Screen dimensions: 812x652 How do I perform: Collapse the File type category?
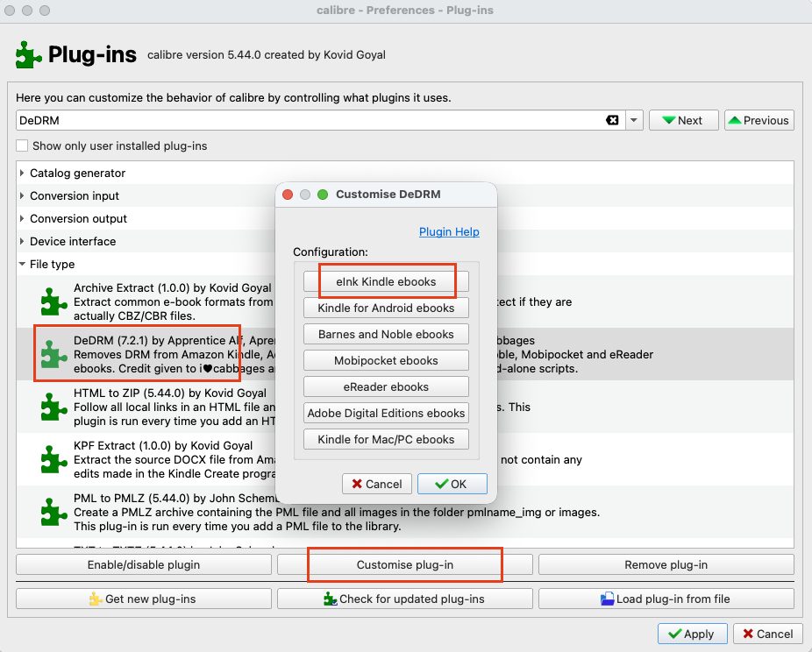tap(22, 265)
